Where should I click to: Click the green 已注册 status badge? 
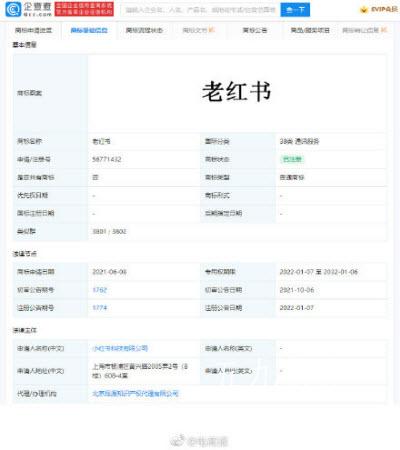point(292,159)
